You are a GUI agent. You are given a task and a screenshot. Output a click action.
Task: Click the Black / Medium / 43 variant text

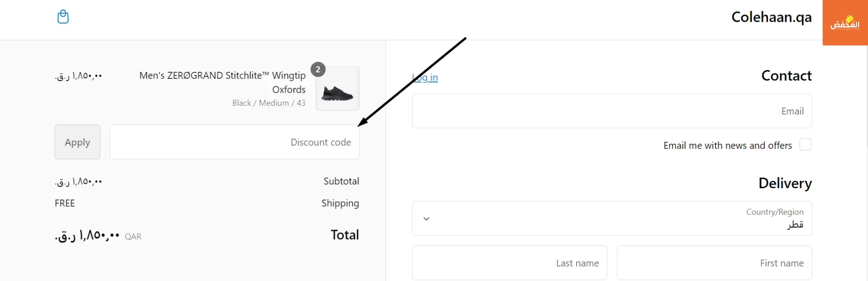(x=269, y=103)
